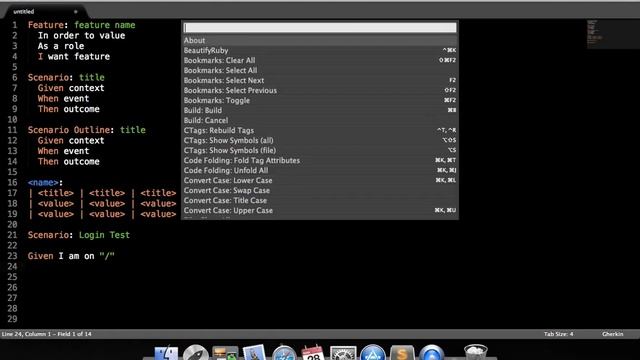Click the line and column status text
Viewport: 640px width, 360px height.
(x=47, y=334)
